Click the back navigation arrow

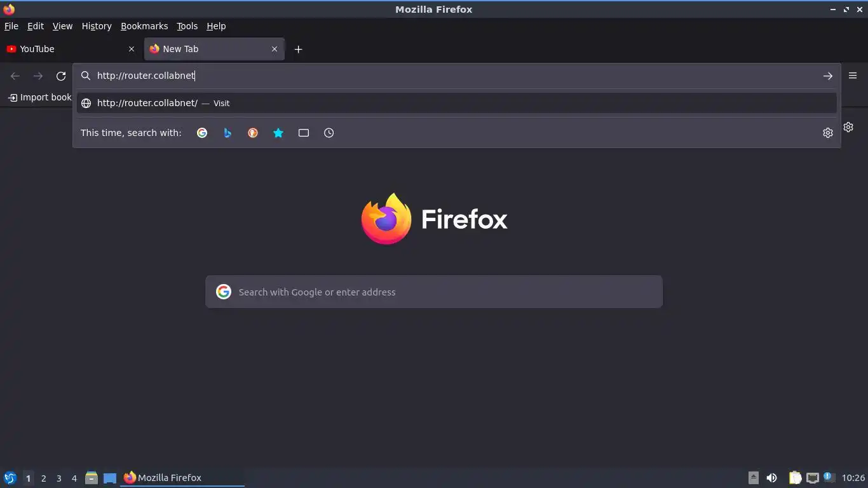tap(15, 76)
